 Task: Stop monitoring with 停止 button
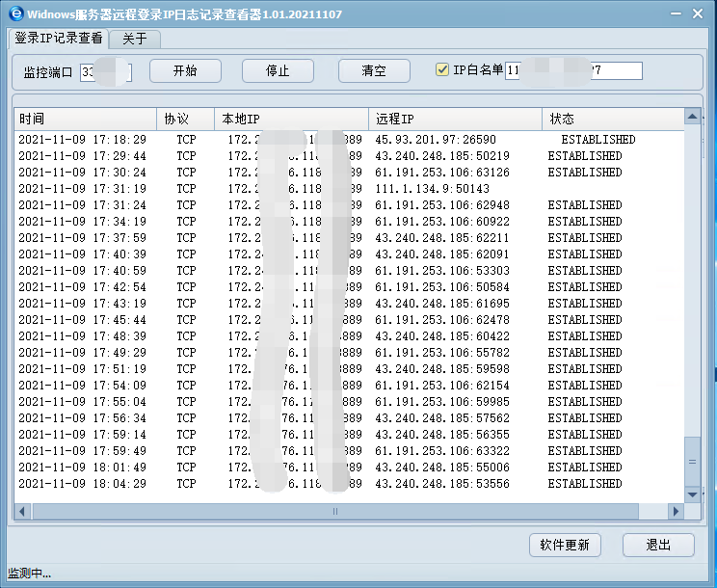click(x=278, y=71)
